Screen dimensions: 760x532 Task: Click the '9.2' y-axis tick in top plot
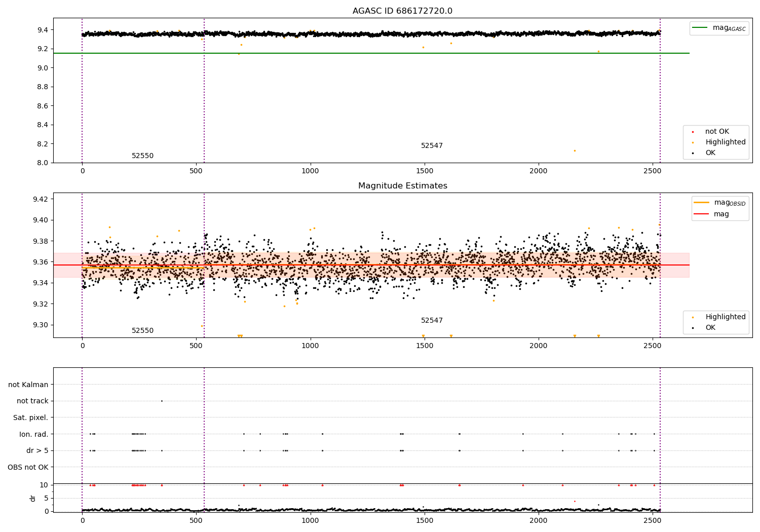[x=43, y=49]
